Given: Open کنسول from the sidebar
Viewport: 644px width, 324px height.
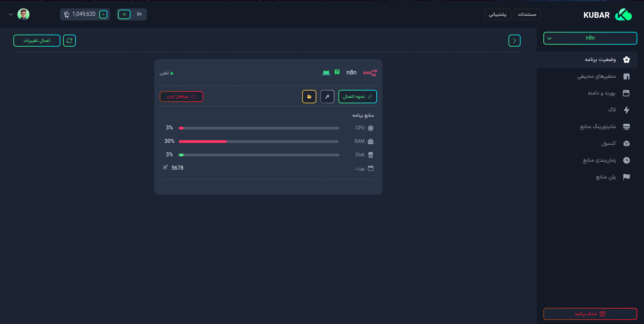Looking at the screenshot, I should click(587, 144).
